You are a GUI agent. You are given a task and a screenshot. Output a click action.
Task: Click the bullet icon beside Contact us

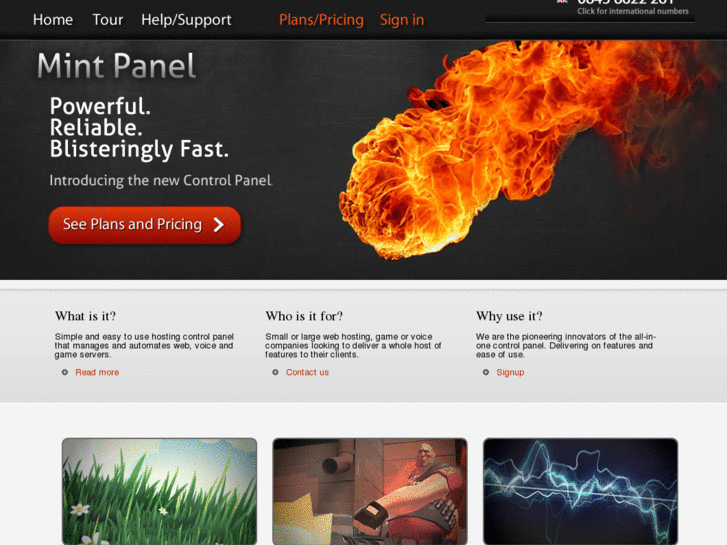(x=275, y=372)
